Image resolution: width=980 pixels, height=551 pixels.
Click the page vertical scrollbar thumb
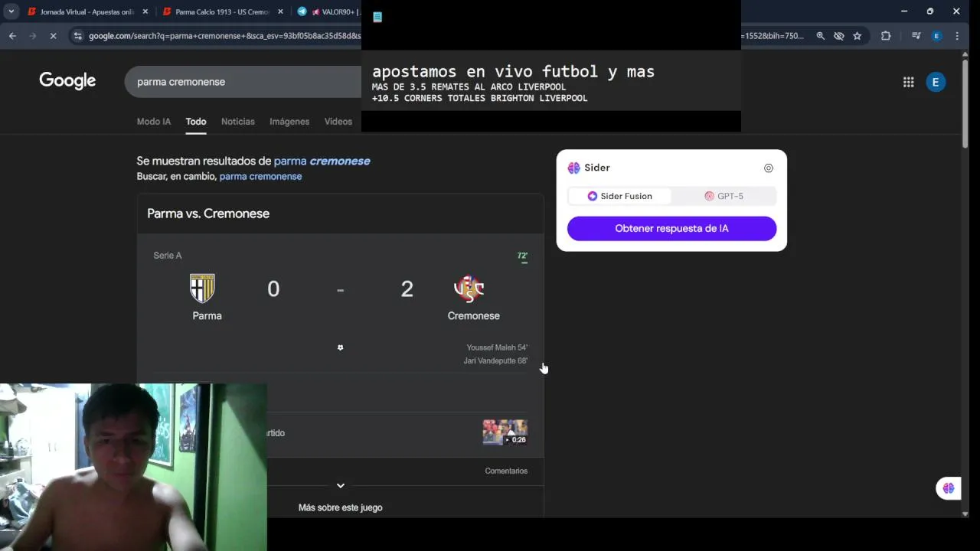point(965,103)
